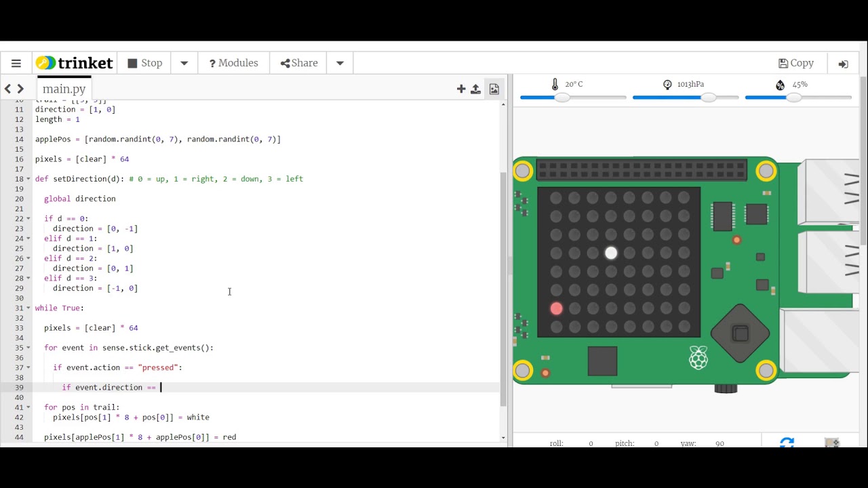
Task: Click the 'pitch:' label
Action: pyautogui.click(x=625, y=443)
